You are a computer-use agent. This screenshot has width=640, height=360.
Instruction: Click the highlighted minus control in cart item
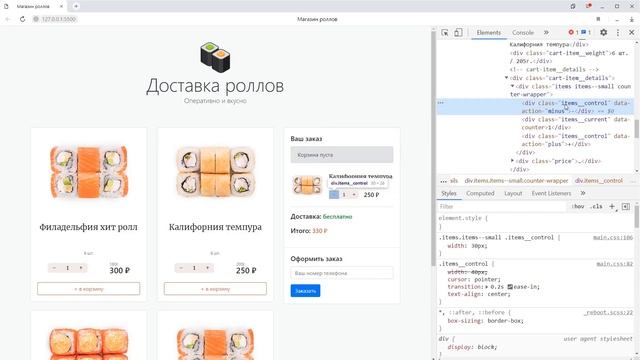(334, 195)
